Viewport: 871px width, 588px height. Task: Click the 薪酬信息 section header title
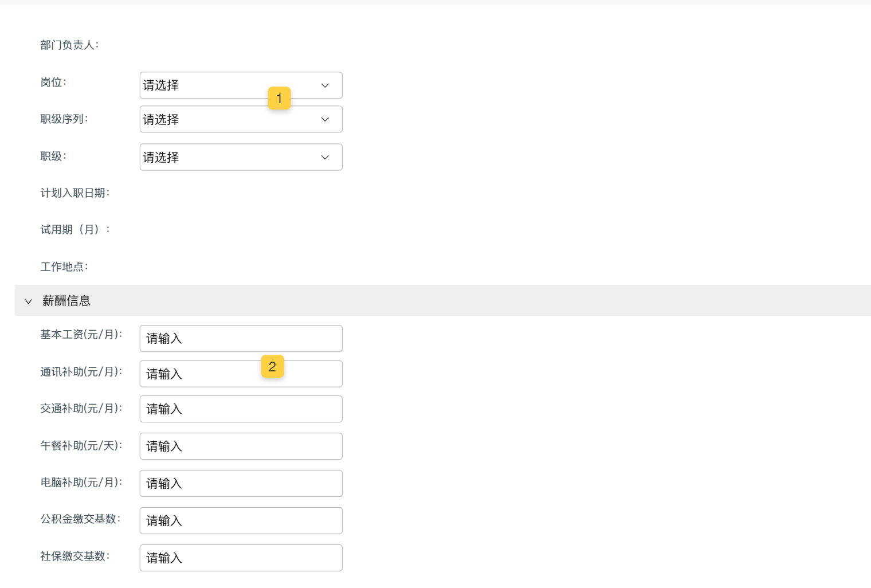(66, 301)
